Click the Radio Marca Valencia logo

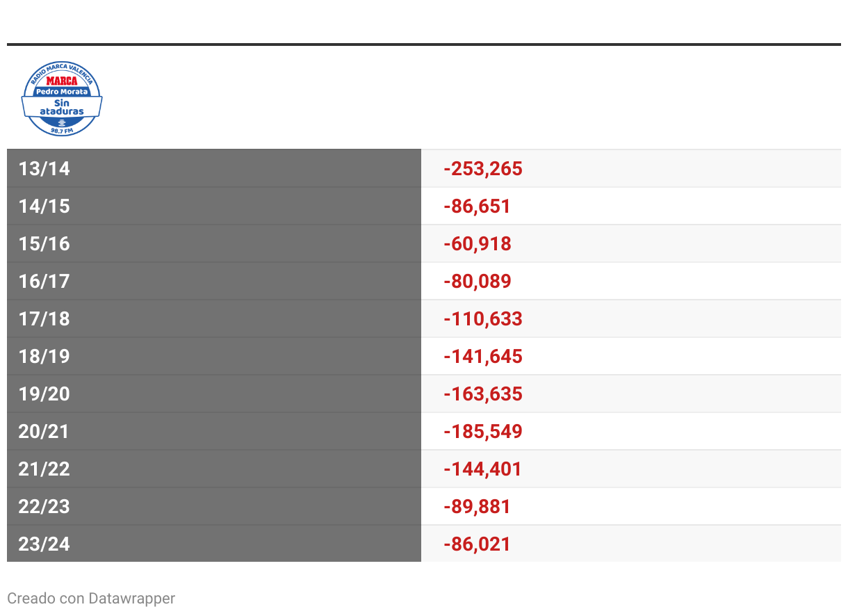pyautogui.click(x=62, y=99)
